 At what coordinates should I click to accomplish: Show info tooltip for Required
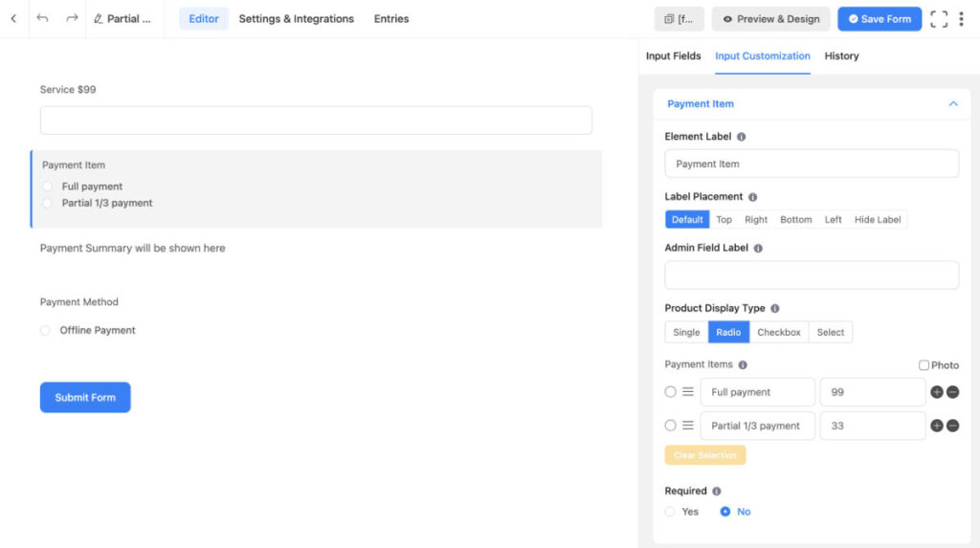pyautogui.click(x=716, y=492)
